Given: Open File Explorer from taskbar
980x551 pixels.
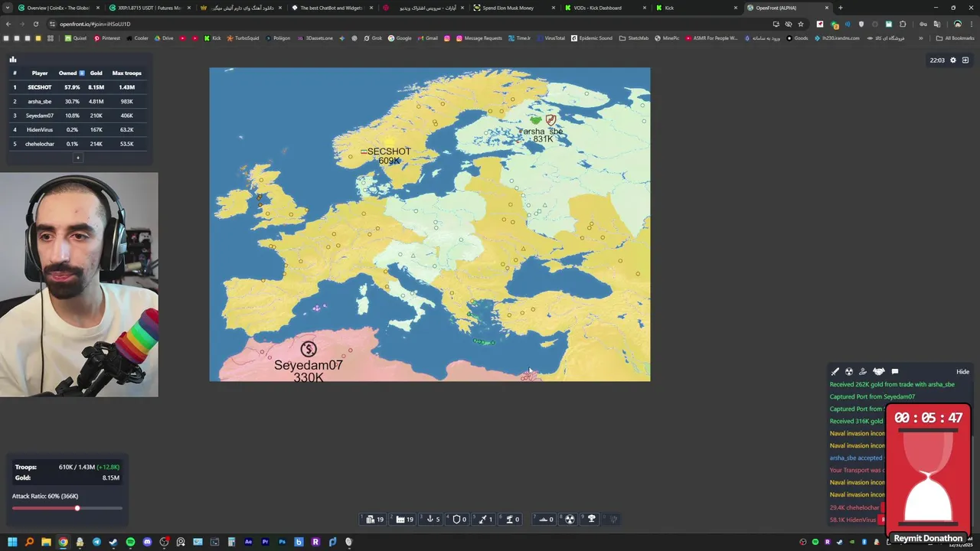Looking at the screenshot, I should 46,542.
